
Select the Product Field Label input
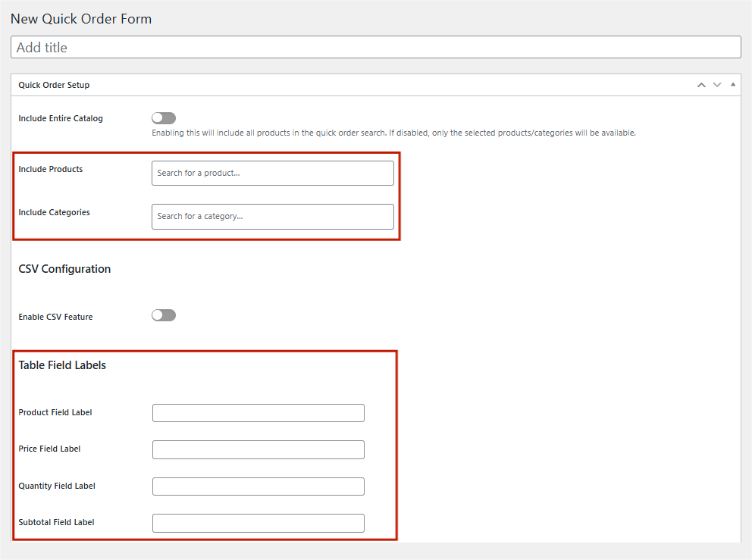[x=258, y=412]
